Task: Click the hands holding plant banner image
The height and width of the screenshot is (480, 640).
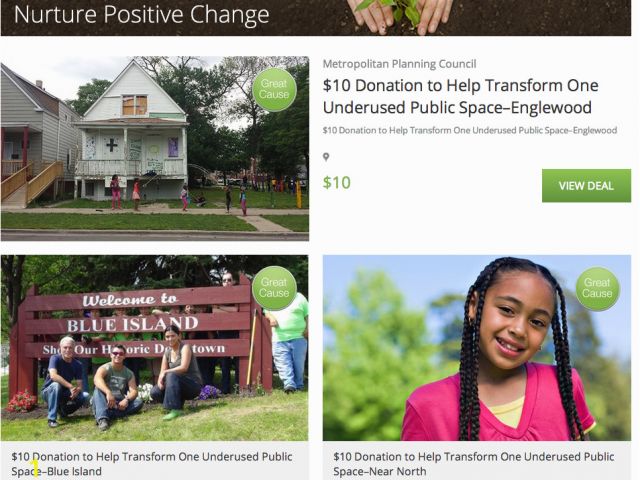Action: 399,16
